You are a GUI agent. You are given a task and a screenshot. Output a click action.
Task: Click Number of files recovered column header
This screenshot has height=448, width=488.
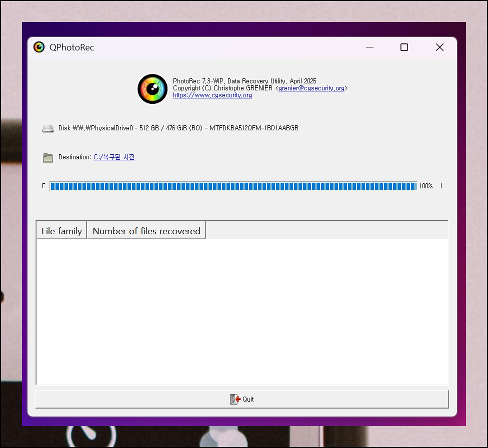click(x=146, y=231)
